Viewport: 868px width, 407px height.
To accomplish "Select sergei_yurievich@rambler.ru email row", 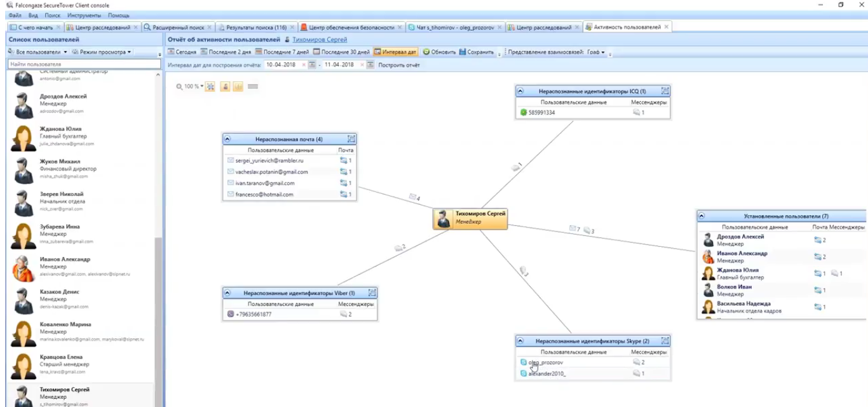I will click(290, 161).
